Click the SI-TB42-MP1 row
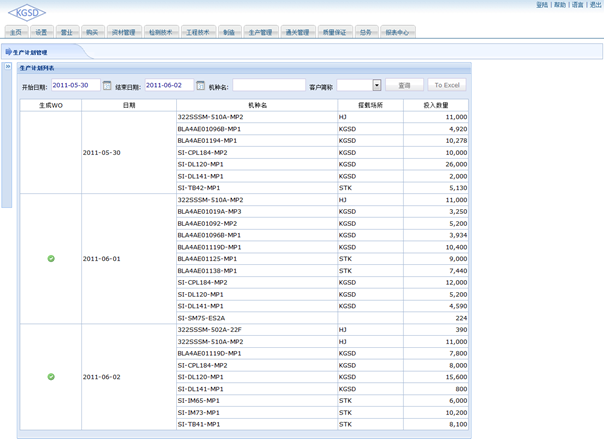The height and width of the screenshot is (439, 604). coord(322,188)
